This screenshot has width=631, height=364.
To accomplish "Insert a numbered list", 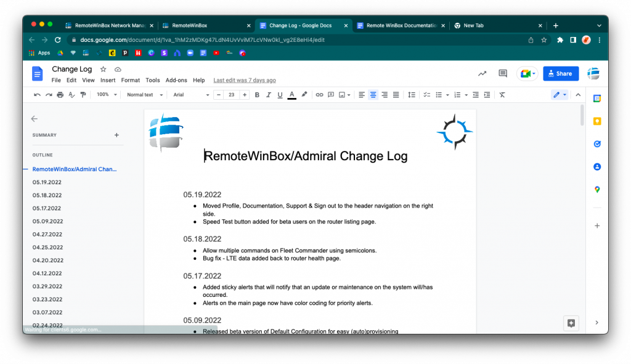I will tap(457, 95).
